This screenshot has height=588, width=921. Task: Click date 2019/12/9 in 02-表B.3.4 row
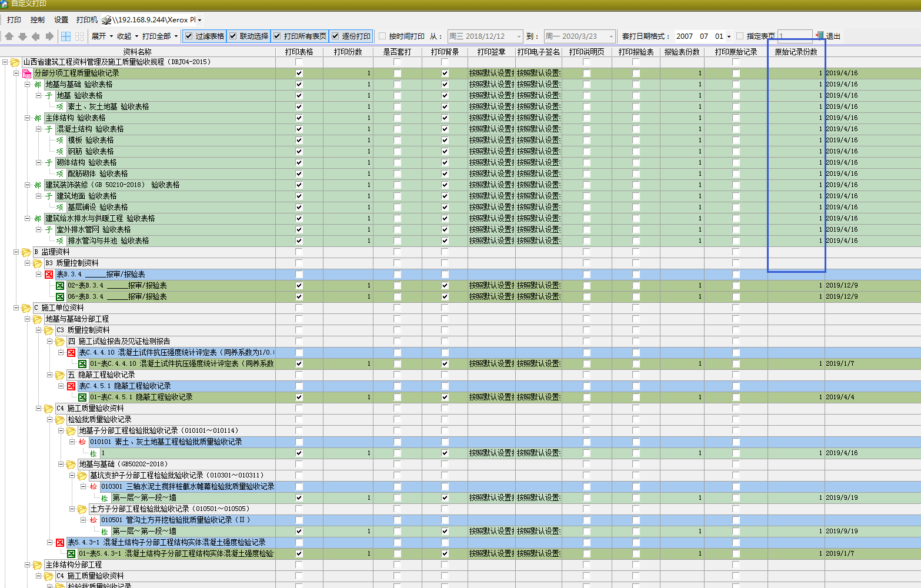click(x=842, y=285)
